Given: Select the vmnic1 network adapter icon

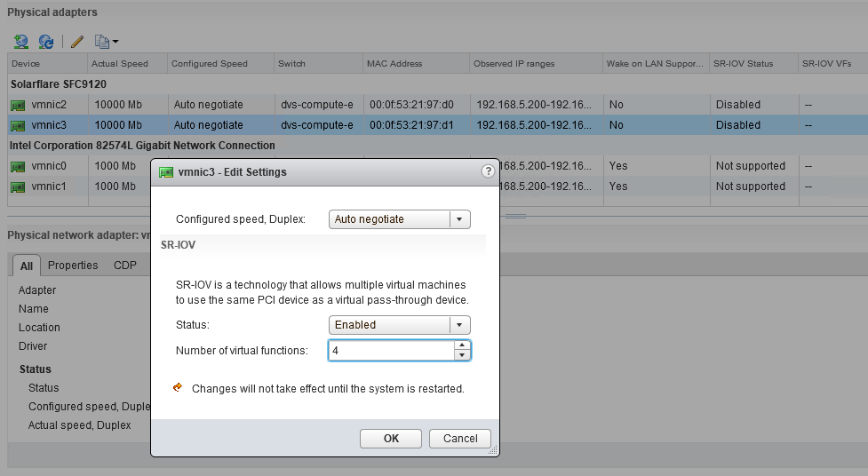Looking at the screenshot, I should 18,186.
